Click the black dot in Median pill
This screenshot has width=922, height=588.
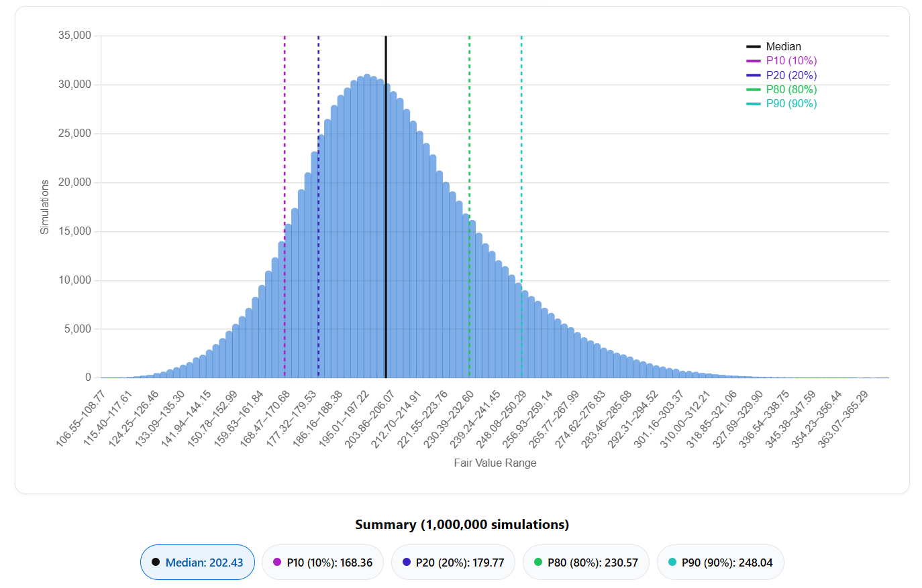(x=156, y=562)
